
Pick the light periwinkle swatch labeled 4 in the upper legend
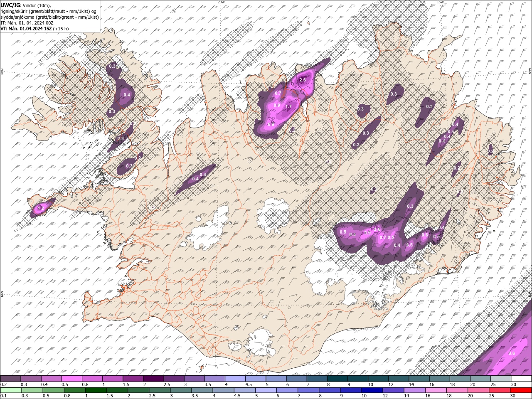pos(235,379)
